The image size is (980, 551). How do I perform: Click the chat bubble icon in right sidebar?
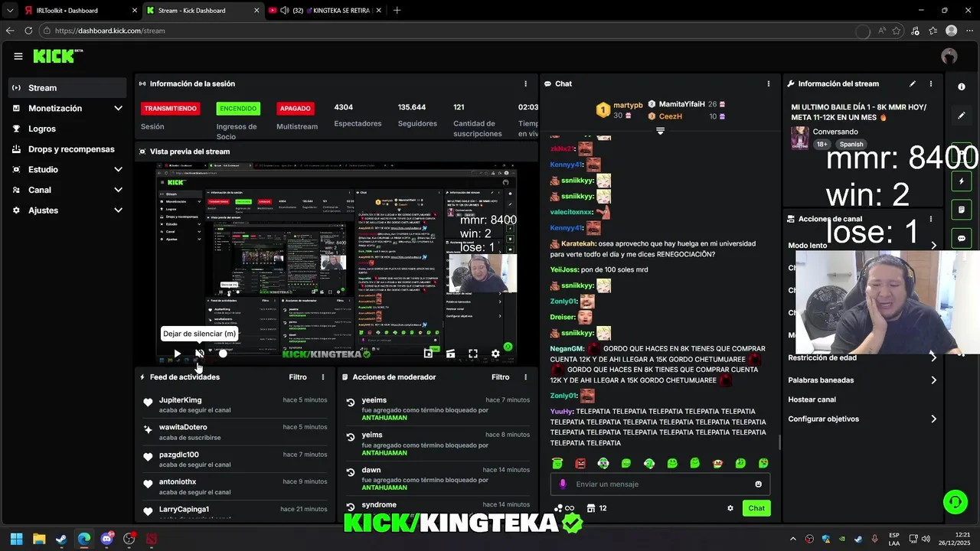tap(962, 239)
